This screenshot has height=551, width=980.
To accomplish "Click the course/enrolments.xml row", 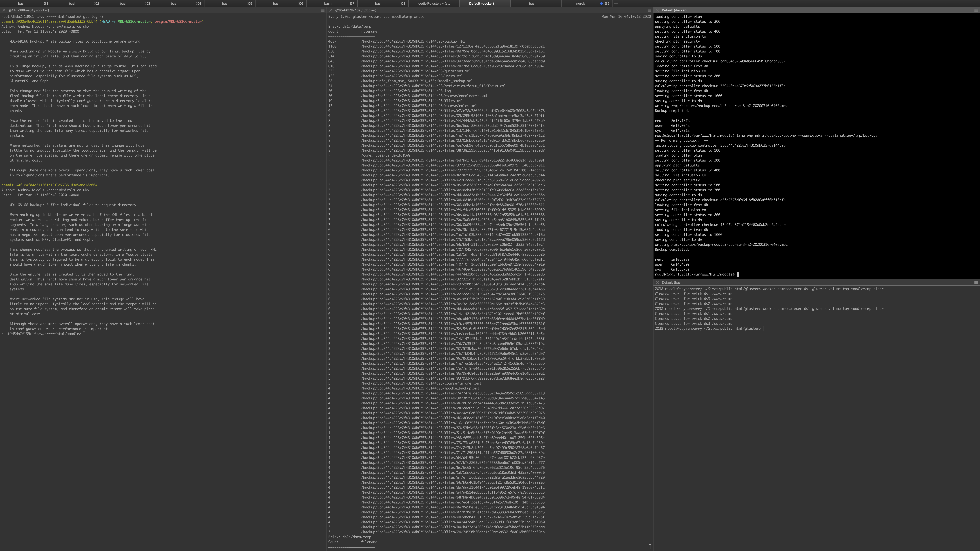I will [x=408, y=96].
